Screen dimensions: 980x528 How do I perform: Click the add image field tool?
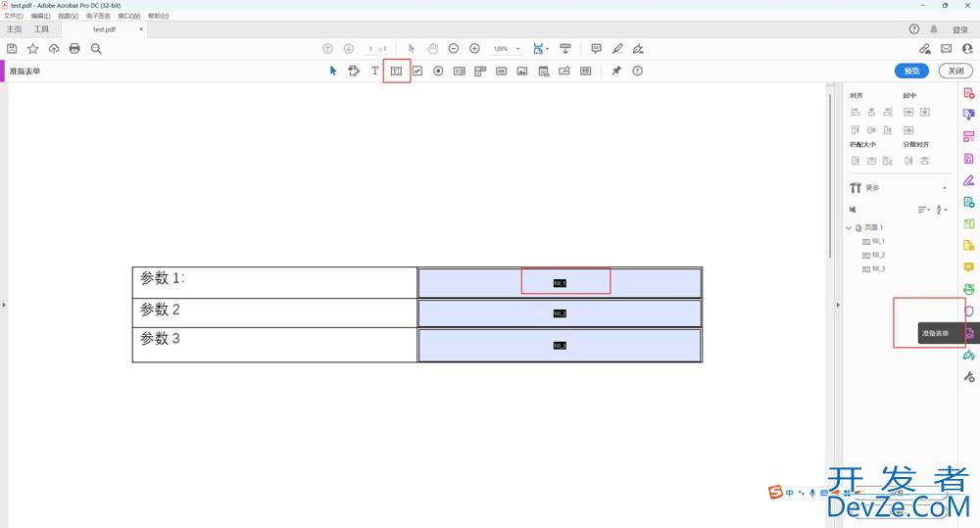(522, 71)
